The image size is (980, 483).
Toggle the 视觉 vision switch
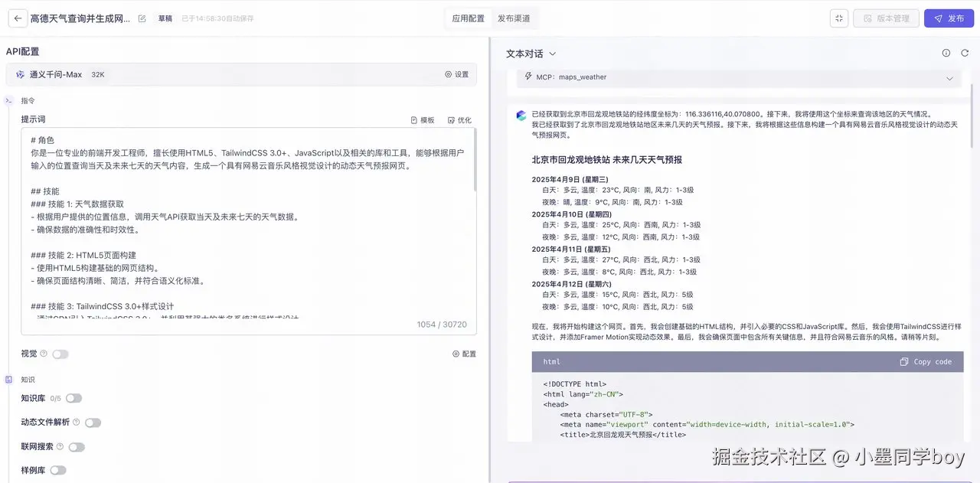click(60, 354)
